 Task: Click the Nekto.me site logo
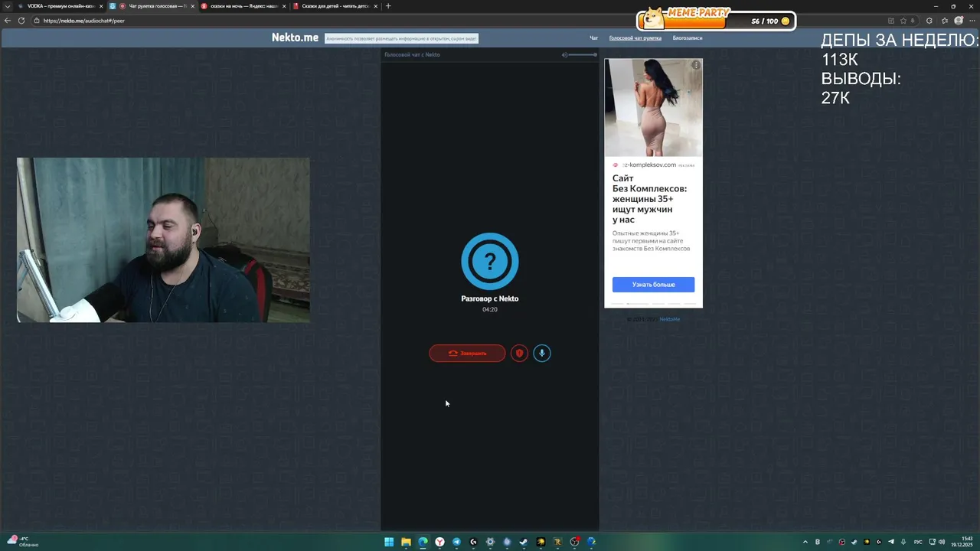point(295,37)
